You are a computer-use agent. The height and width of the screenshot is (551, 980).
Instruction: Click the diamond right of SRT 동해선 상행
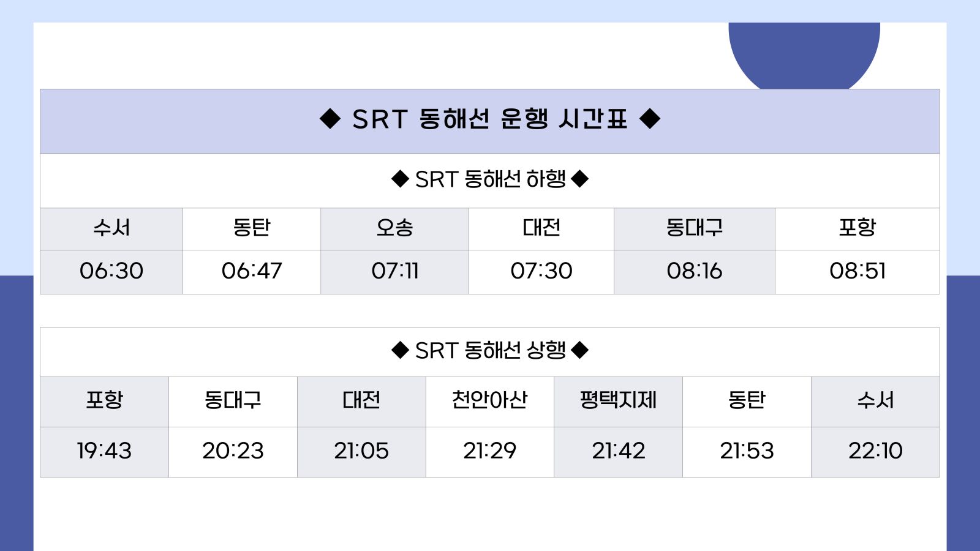point(579,351)
